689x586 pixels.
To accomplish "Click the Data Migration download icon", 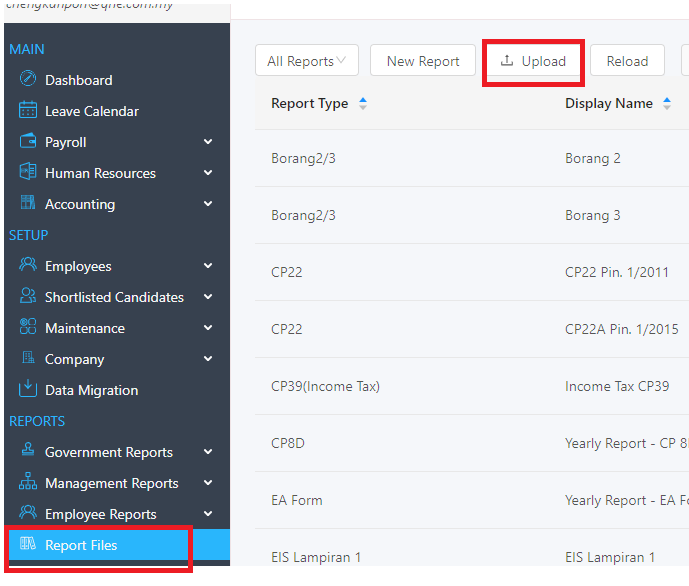I will [28, 388].
